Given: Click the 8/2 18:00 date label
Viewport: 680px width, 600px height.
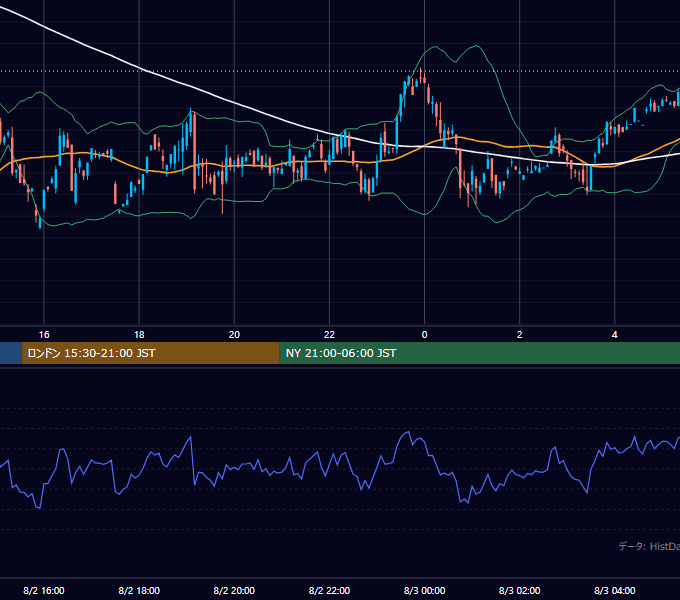Looking at the screenshot, I should pos(139,590).
